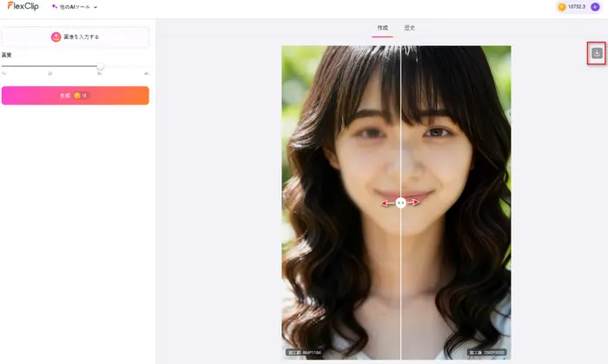Click the 1x label under the slider

point(3,73)
